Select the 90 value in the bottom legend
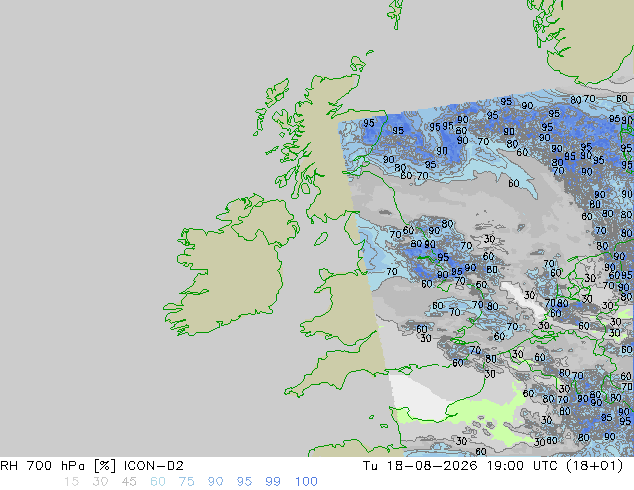The height and width of the screenshot is (490, 634). 215,482
